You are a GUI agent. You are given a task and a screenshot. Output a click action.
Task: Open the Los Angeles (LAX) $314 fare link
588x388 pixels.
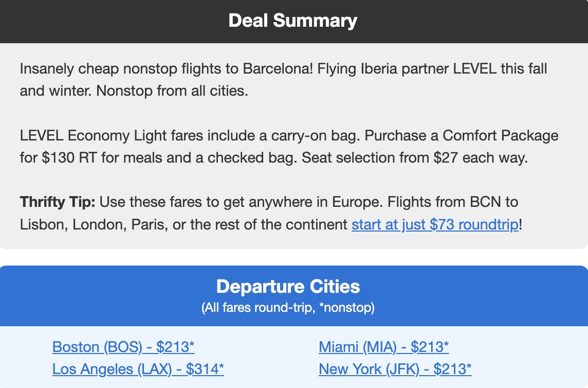coord(137,369)
